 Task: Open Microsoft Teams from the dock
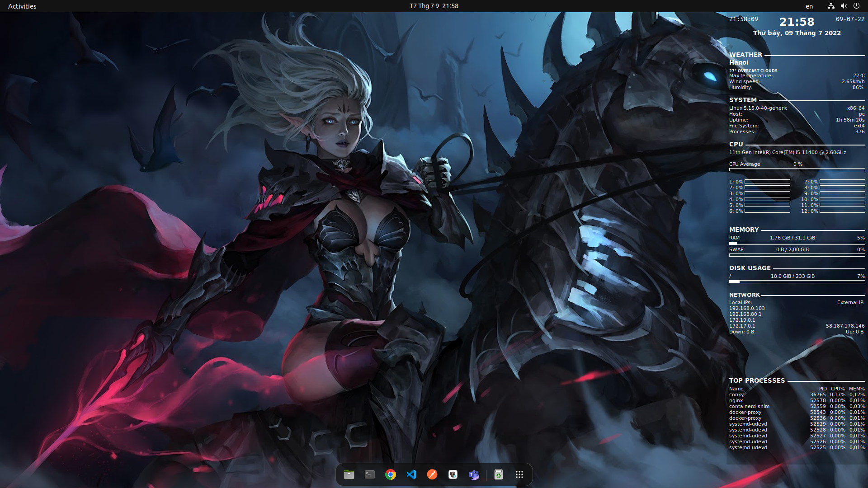pyautogui.click(x=474, y=474)
